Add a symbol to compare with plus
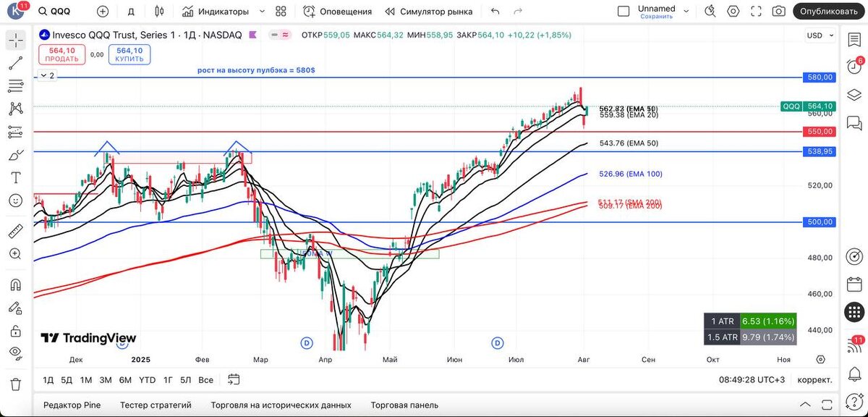 [x=103, y=12]
